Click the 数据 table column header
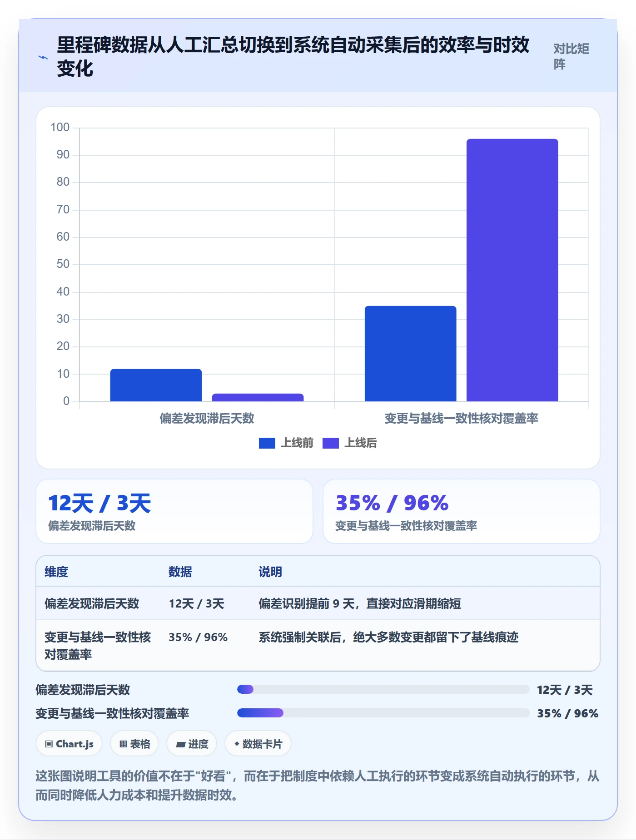This screenshot has height=840, width=636. pos(180,572)
